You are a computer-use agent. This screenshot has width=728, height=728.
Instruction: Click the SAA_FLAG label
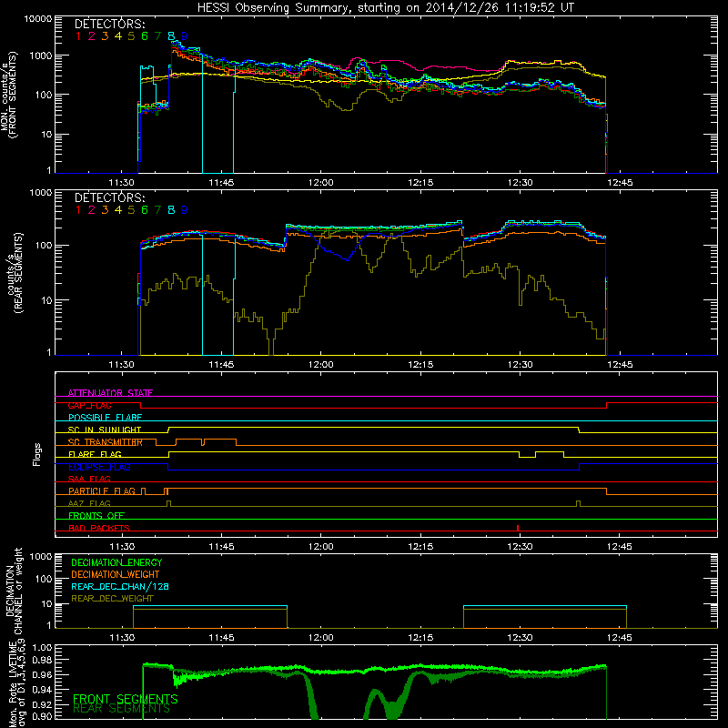[x=89, y=479]
